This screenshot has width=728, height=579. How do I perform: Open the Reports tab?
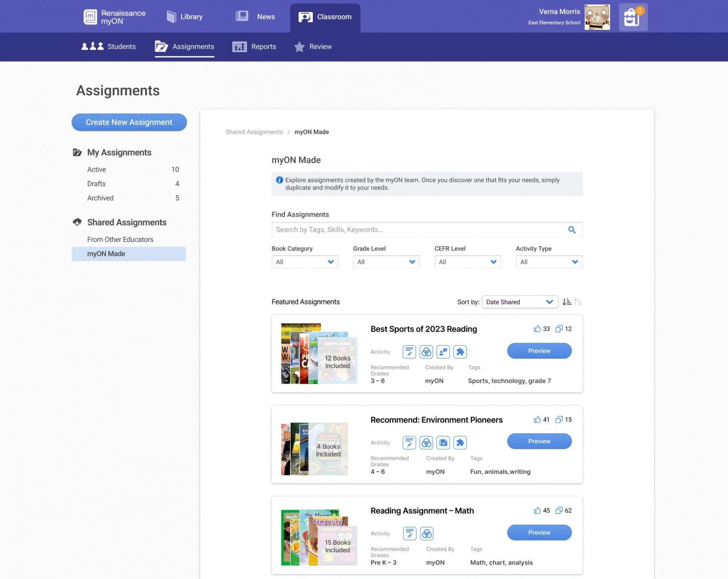[254, 46]
